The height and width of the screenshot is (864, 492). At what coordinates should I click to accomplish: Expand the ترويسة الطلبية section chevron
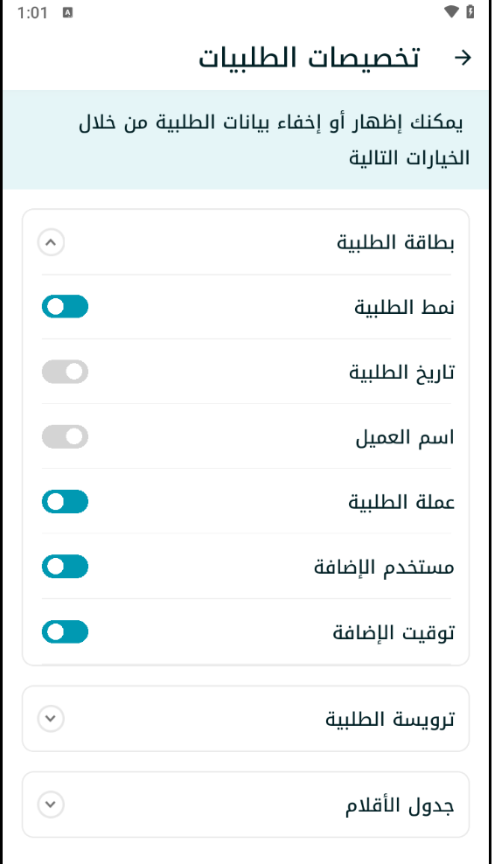point(51,719)
